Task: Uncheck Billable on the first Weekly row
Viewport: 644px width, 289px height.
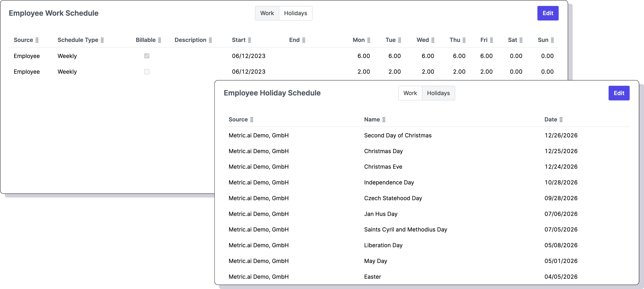Action: (x=147, y=56)
